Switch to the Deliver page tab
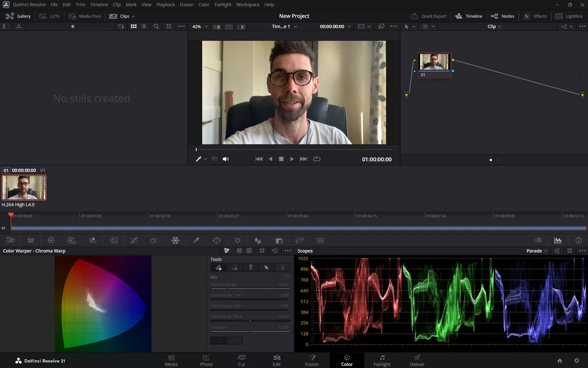This screenshot has width=588, height=368. (417, 360)
